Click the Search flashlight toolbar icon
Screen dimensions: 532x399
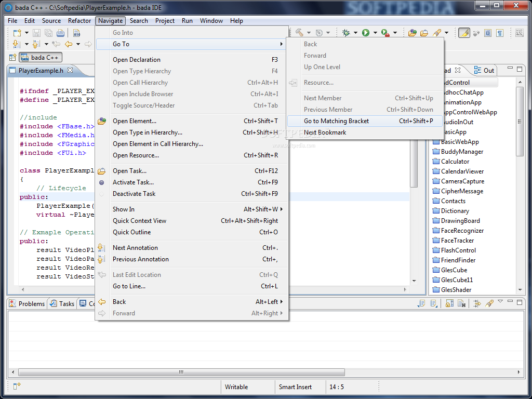pyautogui.click(x=437, y=33)
